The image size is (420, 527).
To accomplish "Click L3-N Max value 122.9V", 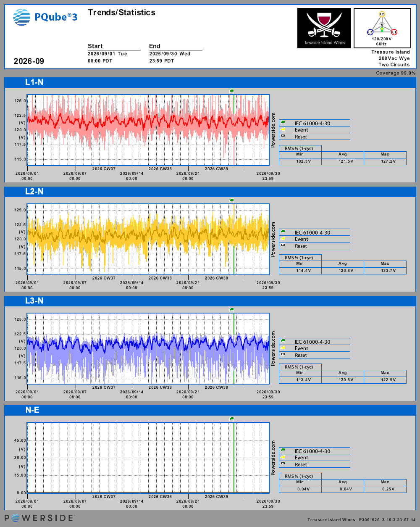I will coord(388,380).
